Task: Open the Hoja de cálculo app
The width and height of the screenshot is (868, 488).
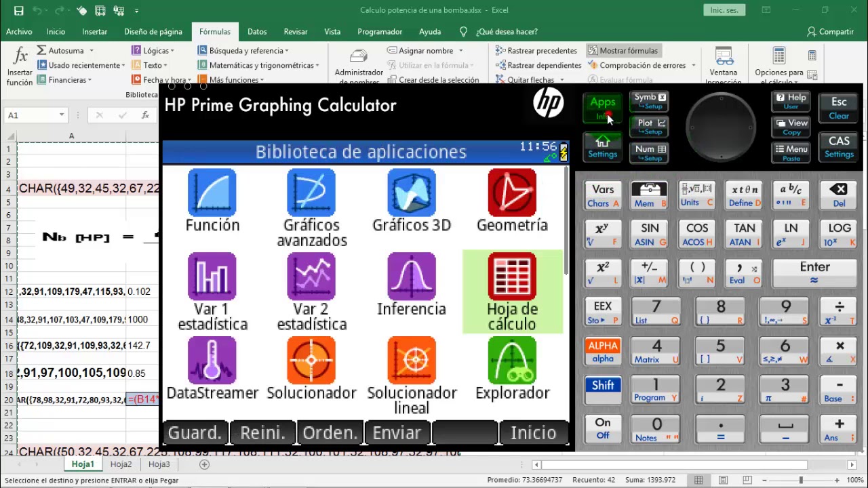Action: pos(512,291)
